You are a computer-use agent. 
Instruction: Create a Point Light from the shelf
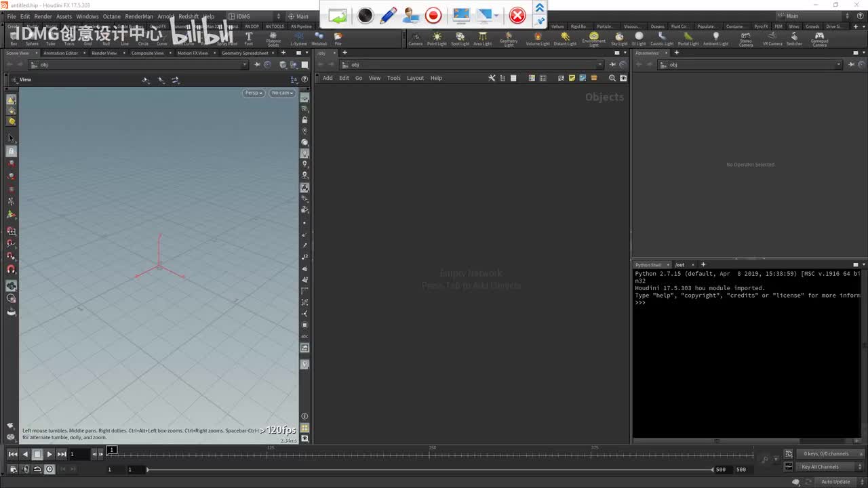437,39
